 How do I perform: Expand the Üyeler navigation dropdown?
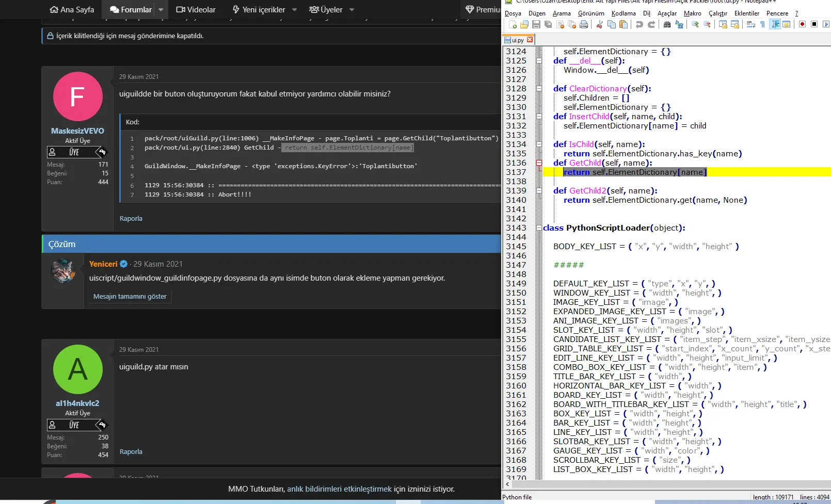351,9
